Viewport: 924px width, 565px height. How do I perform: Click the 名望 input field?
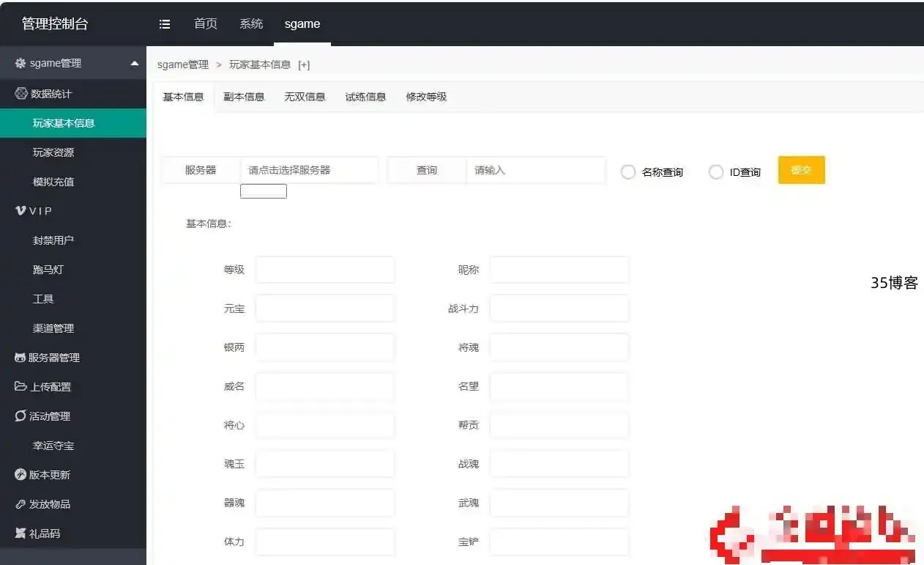559,386
